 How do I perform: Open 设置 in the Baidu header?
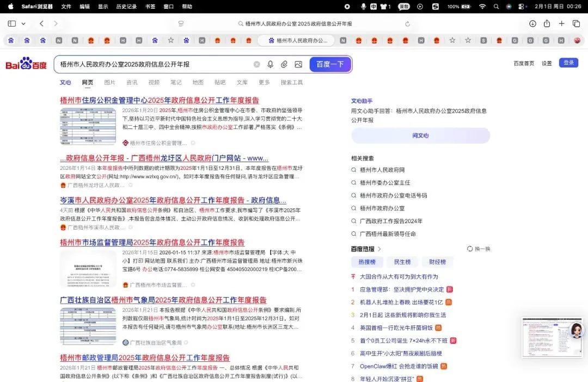click(x=547, y=63)
